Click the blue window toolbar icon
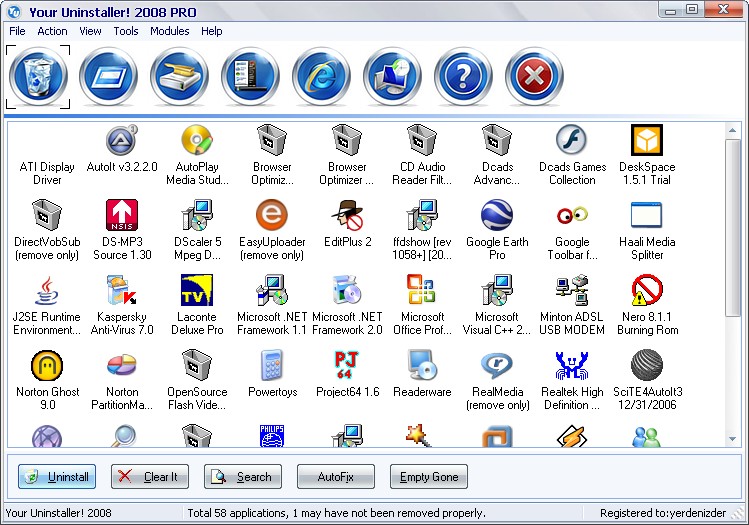 click(x=109, y=76)
